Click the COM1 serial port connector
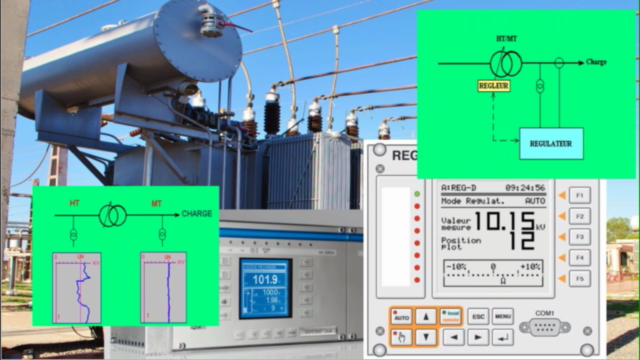640x360 pixels. click(x=545, y=327)
